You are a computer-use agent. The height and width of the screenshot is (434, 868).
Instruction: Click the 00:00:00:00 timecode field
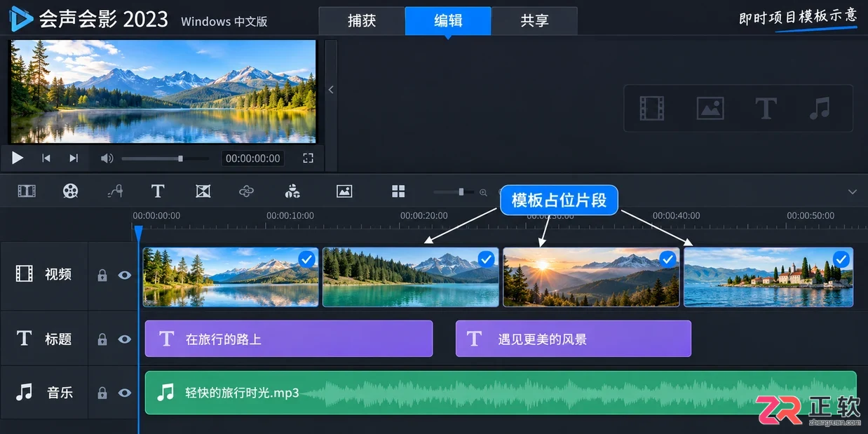[253, 158]
